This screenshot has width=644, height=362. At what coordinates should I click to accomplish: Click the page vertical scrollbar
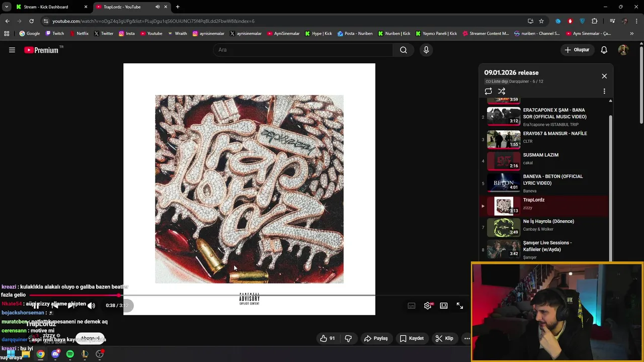(x=641, y=85)
